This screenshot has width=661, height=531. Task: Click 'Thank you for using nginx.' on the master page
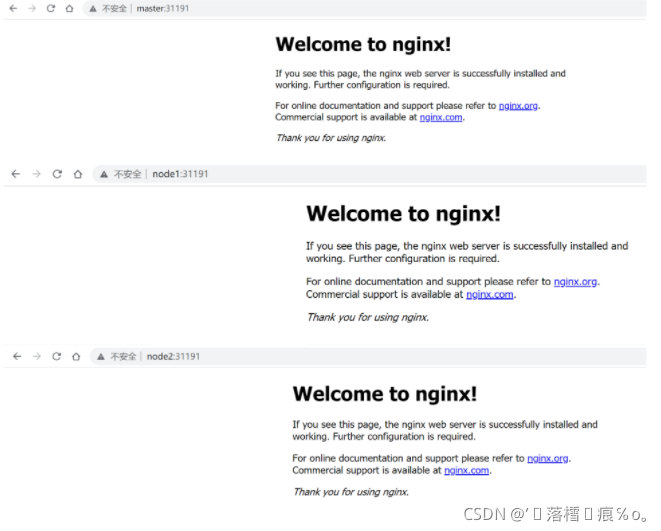tap(331, 138)
